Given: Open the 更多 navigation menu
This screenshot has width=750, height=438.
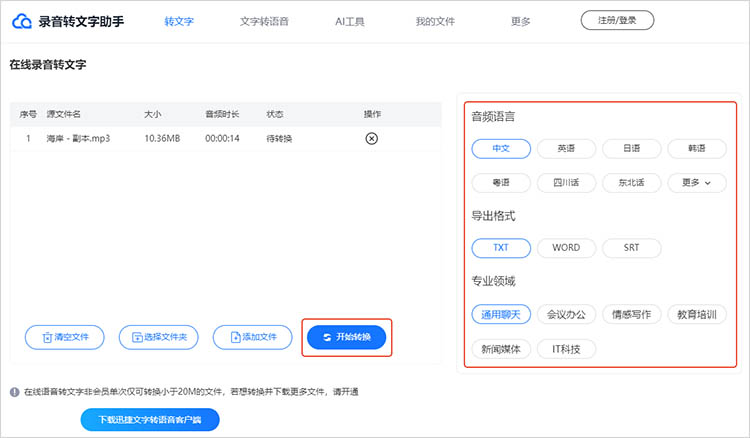Looking at the screenshot, I should (x=520, y=22).
